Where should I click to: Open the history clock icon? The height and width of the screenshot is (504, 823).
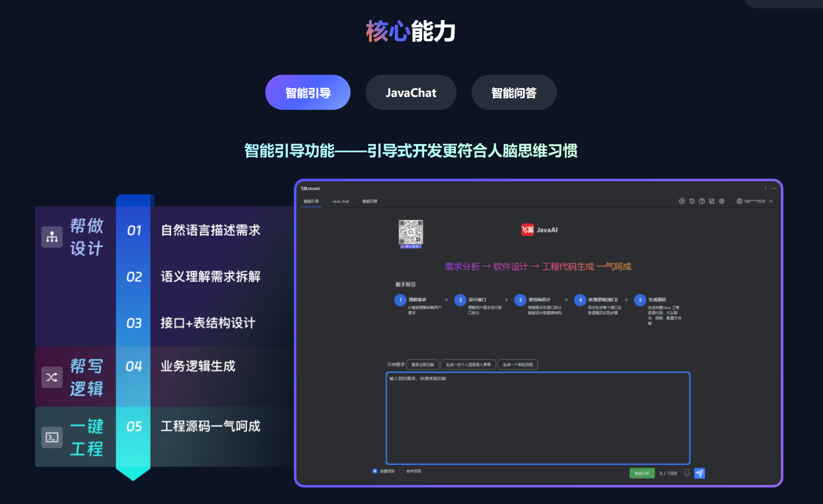[x=692, y=201]
